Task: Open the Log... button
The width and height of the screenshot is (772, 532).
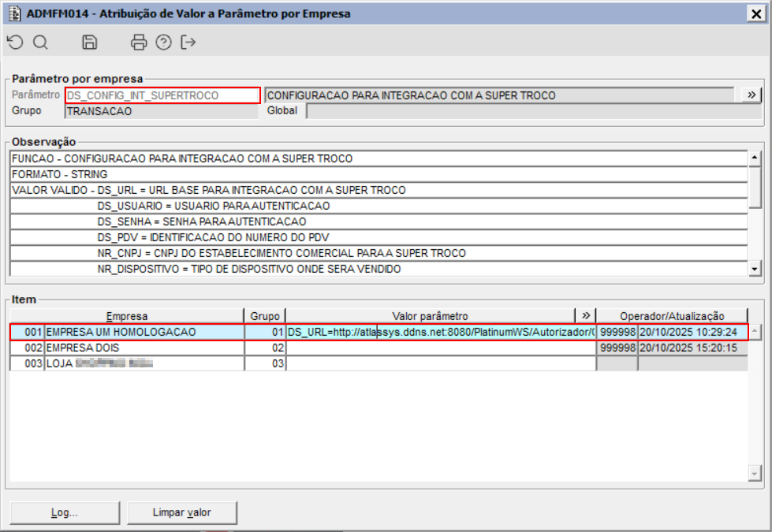Action: 65,513
